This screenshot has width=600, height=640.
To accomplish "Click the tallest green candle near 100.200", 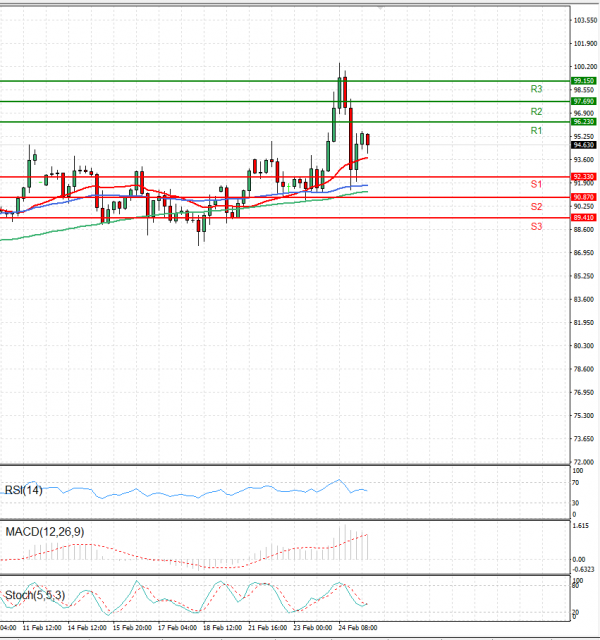I will 339,93.
